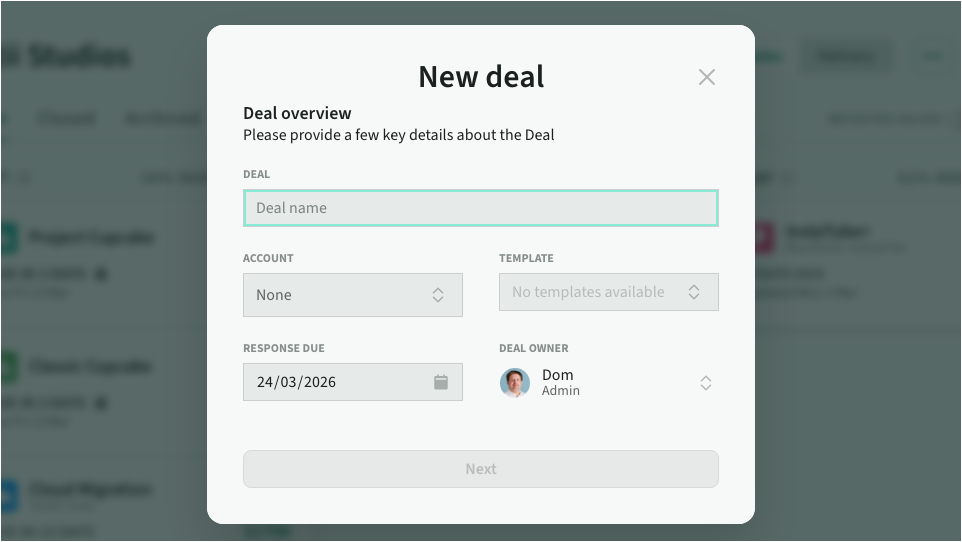Switch to the blurred Closed tab
This screenshot has width=962, height=542.
click(x=67, y=118)
